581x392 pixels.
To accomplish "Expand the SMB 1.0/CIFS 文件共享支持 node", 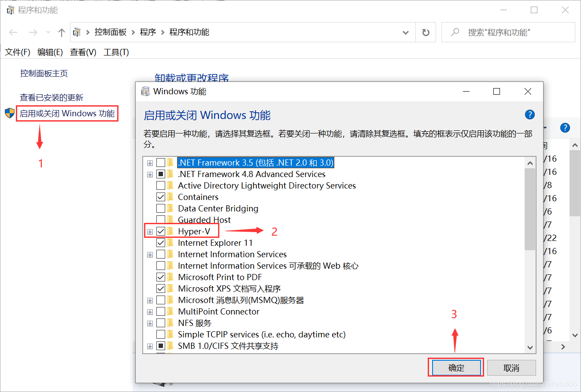I will pos(150,346).
